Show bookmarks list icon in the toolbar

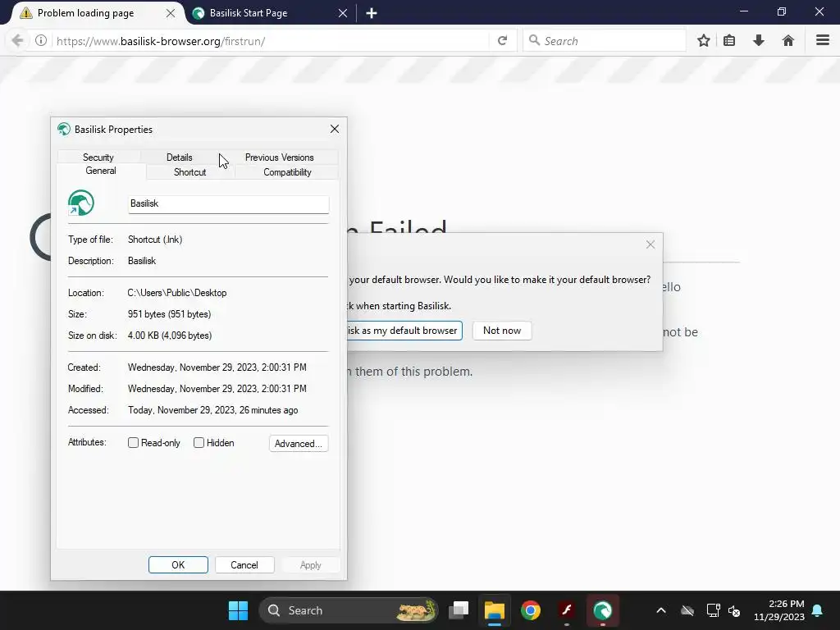(x=729, y=41)
